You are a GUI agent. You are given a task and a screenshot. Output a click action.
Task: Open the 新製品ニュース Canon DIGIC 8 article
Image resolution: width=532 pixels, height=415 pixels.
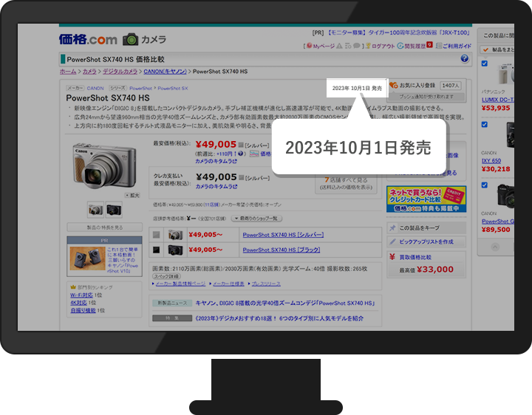pos(285,303)
